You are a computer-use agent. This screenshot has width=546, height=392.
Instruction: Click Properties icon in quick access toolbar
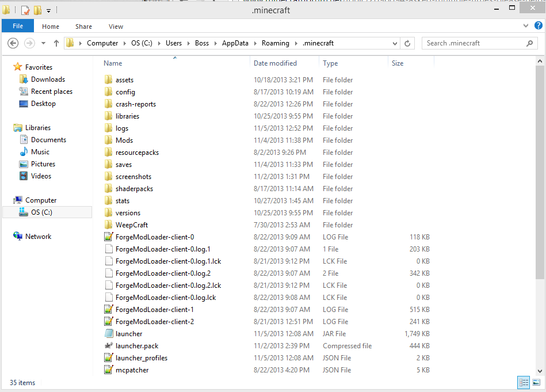(x=25, y=10)
